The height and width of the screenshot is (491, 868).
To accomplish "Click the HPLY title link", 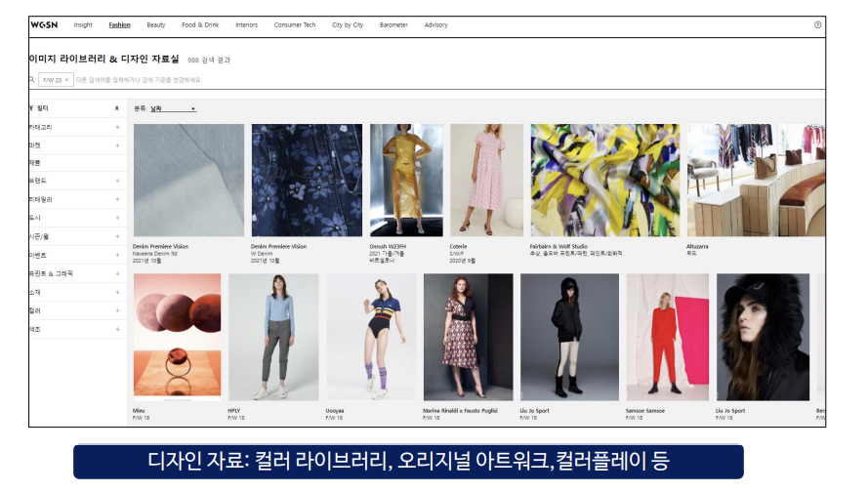I will tap(234, 411).
